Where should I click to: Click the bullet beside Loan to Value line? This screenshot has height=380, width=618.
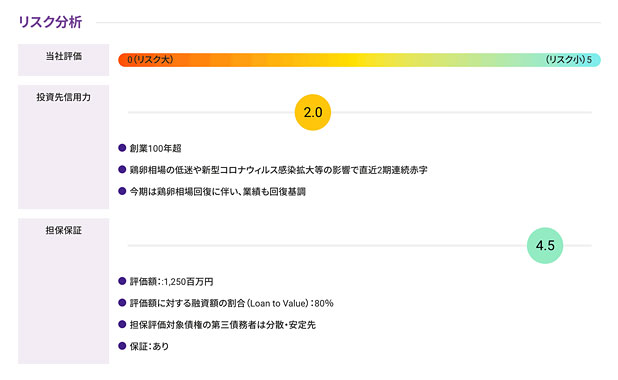click(122, 303)
